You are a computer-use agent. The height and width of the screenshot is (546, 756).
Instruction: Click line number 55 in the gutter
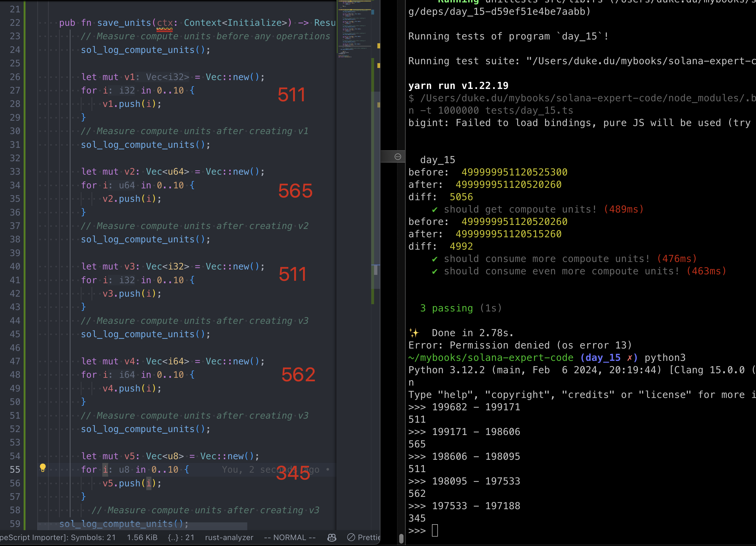(15, 470)
